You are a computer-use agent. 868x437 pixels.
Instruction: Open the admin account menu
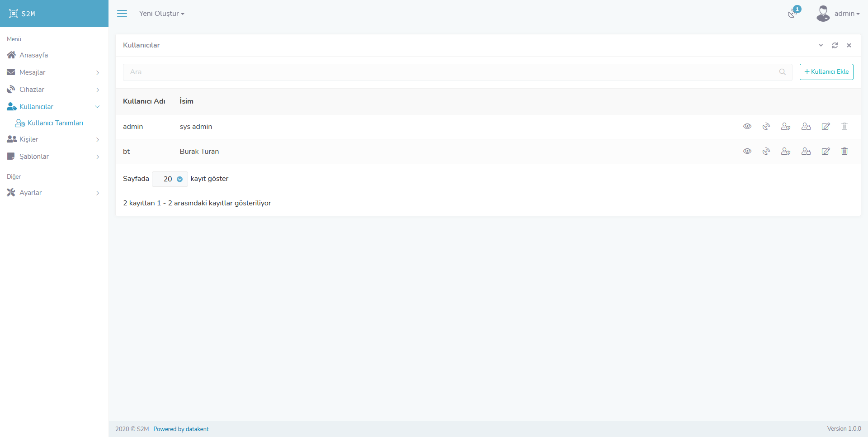coord(839,14)
